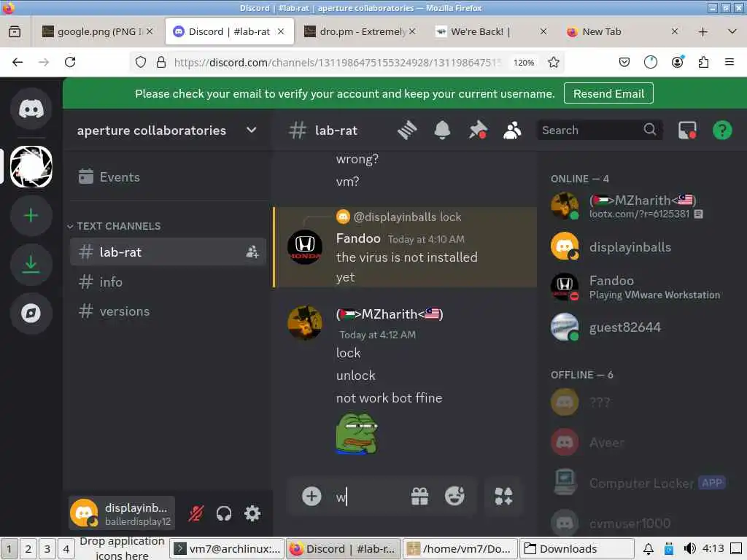This screenshot has width=747, height=560.
Task: Open Firefox View icon
Action: (15, 32)
